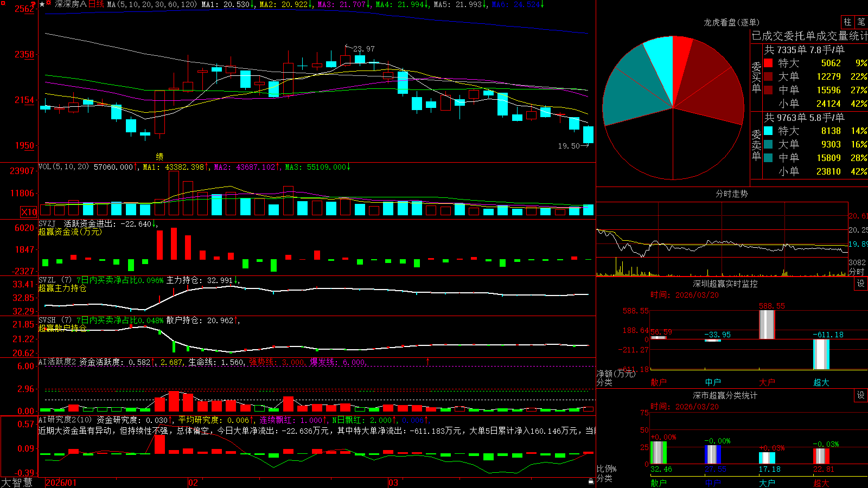Click the MA3: 21.707 magenta value
The width and height of the screenshot is (868, 488).
click(x=342, y=4)
